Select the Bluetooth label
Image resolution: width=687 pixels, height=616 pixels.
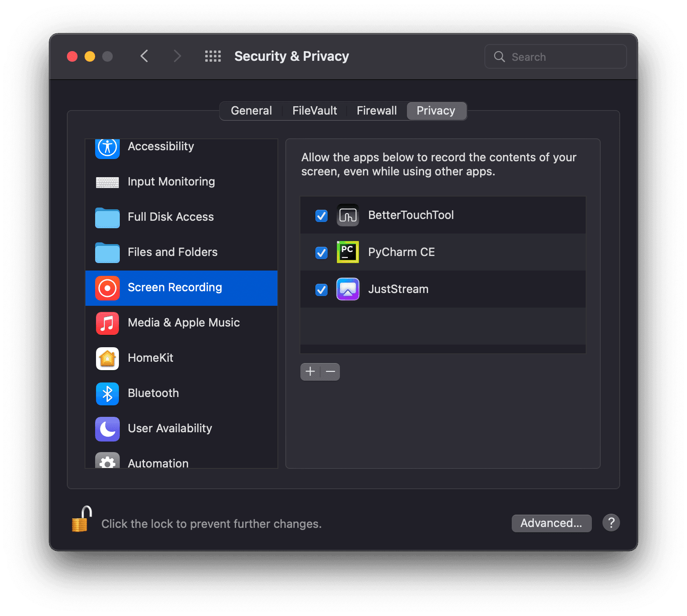coord(153,393)
